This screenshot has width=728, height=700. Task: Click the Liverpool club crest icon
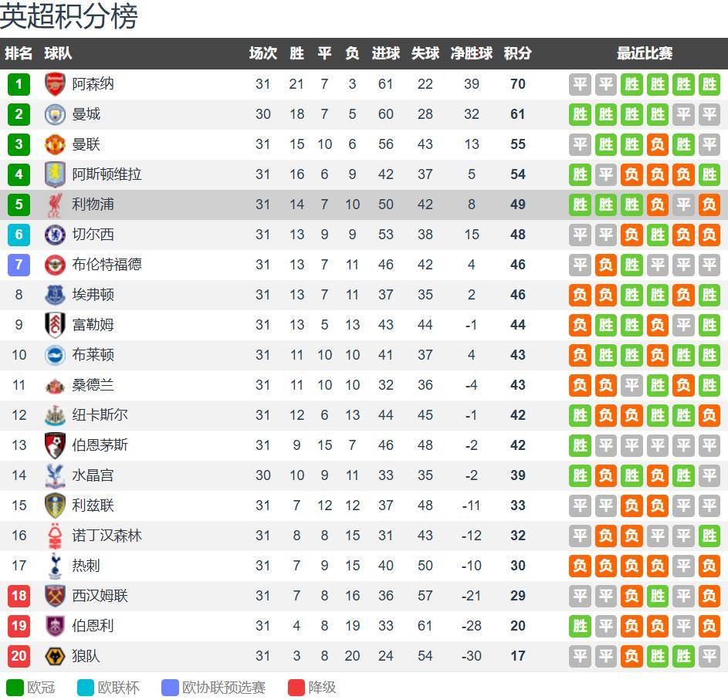55,205
